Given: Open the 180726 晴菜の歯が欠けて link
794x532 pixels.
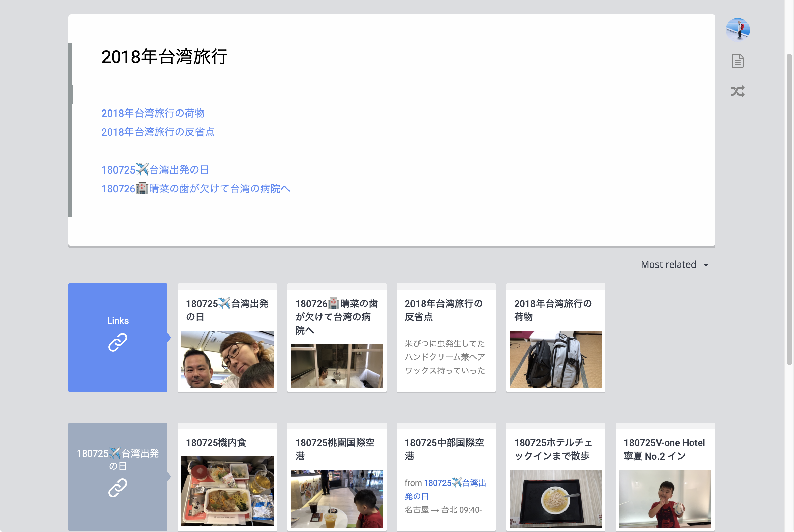Looking at the screenshot, I should 196,189.
